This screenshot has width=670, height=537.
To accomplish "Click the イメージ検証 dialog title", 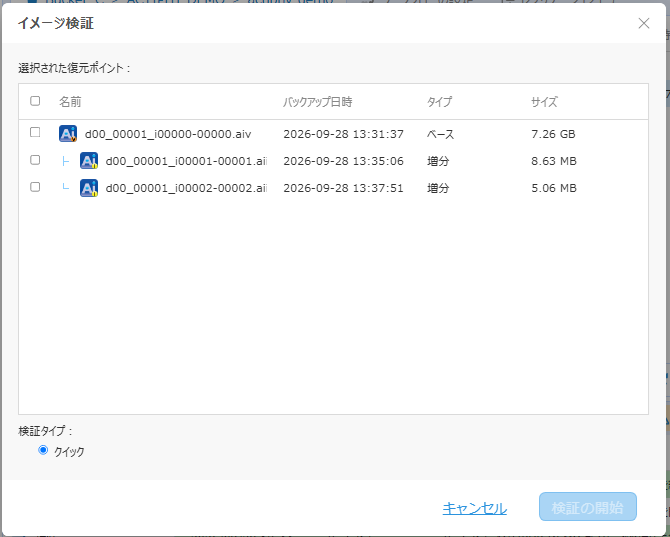I will click(56, 23).
